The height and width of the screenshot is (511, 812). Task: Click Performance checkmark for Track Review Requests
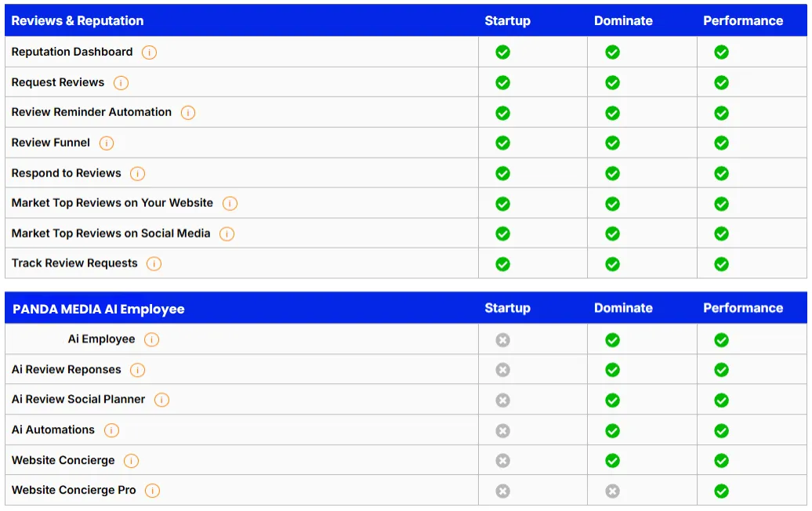(x=721, y=265)
